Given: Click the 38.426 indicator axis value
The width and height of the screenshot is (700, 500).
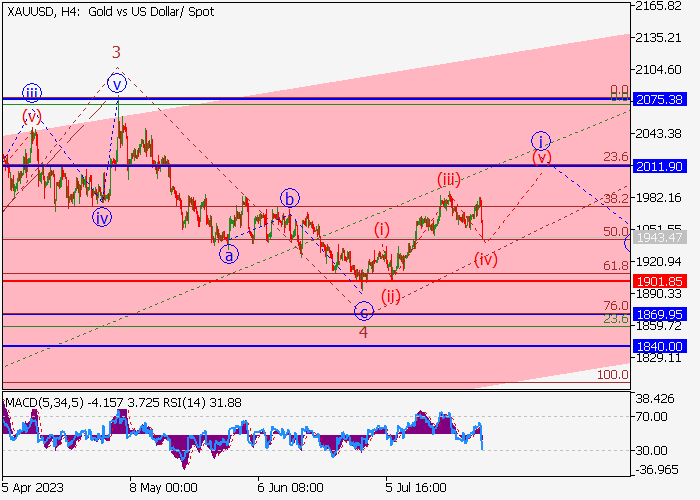Looking at the screenshot, I should point(655,399).
